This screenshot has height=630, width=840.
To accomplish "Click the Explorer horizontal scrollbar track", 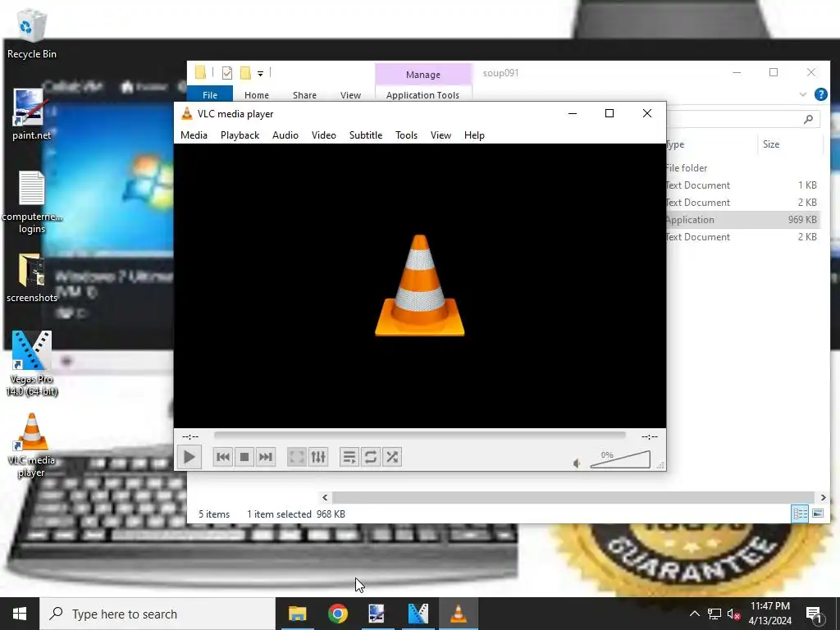I will 573,498.
